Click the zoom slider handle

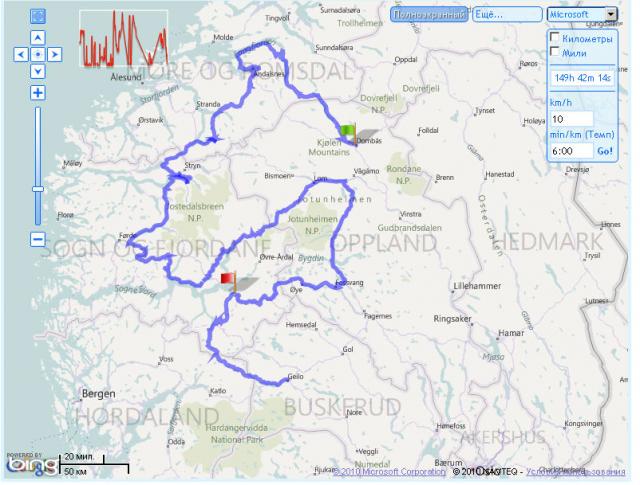pos(38,188)
